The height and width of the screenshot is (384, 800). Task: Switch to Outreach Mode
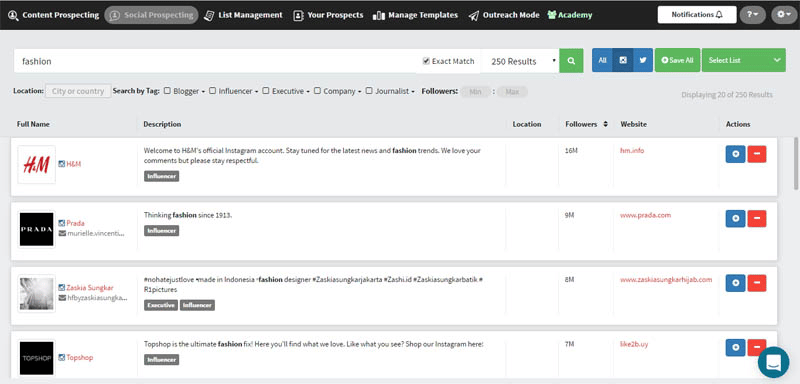504,15
